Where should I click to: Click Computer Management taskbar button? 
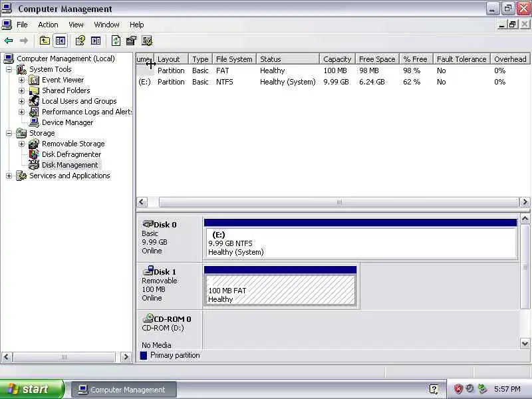pyautogui.click(x=124, y=390)
